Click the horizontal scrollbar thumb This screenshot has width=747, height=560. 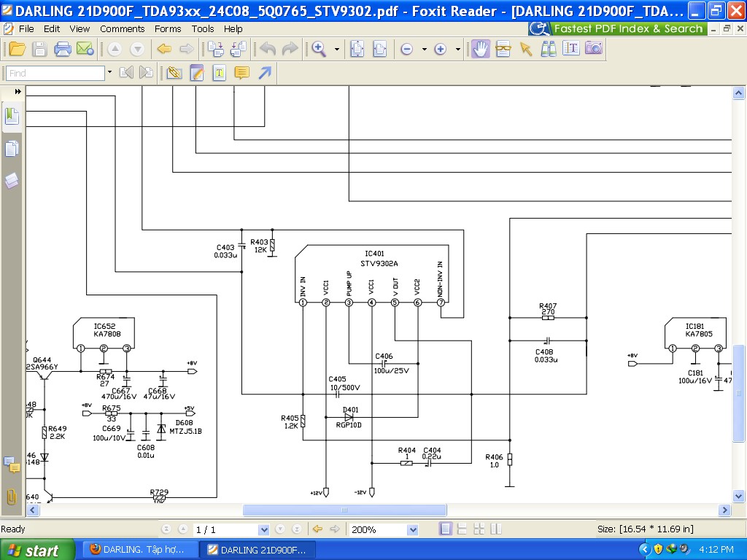[344, 510]
